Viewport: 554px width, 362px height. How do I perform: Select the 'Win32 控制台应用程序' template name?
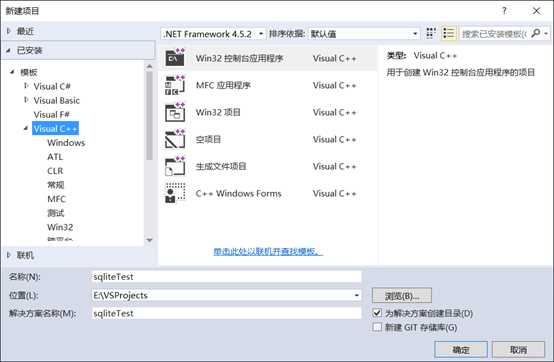point(240,58)
